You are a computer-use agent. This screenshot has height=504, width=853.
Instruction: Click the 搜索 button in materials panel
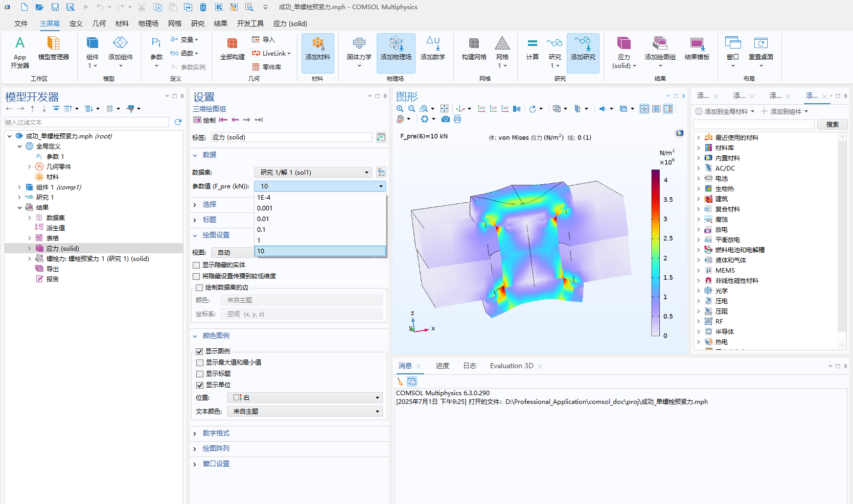tap(833, 124)
